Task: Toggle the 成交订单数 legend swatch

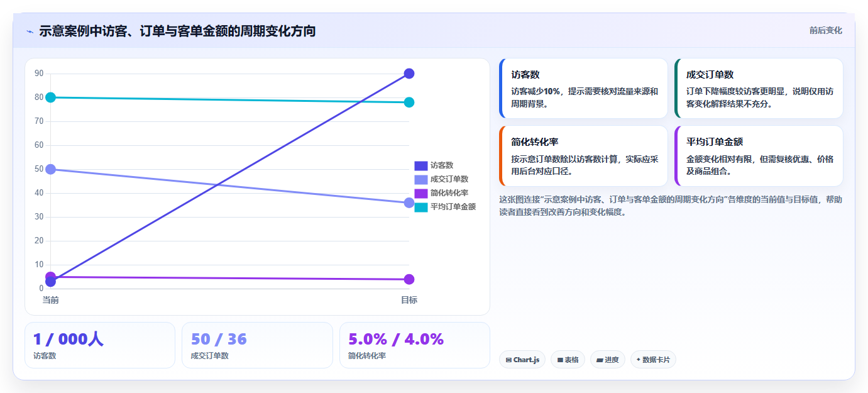Action: [x=420, y=179]
